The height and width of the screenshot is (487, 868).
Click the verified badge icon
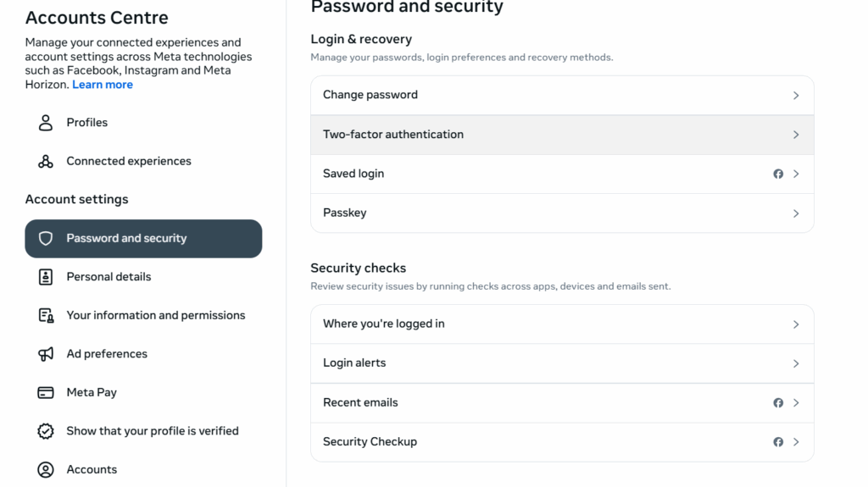(46, 431)
